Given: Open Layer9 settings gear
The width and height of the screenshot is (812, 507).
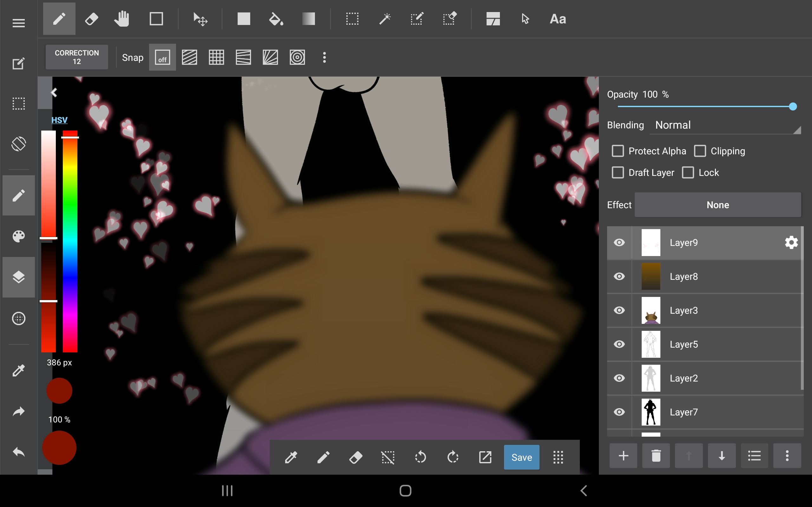Looking at the screenshot, I should click(x=791, y=242).
